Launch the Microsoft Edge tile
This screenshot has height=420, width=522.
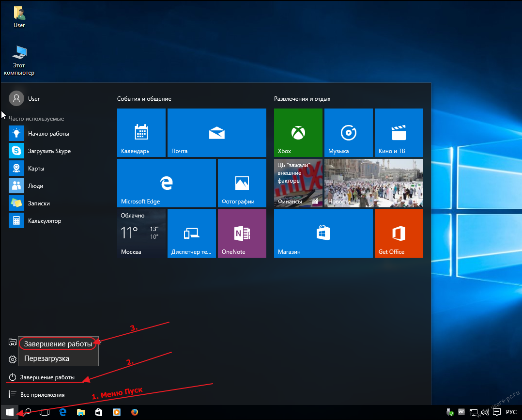pos(167,183)
